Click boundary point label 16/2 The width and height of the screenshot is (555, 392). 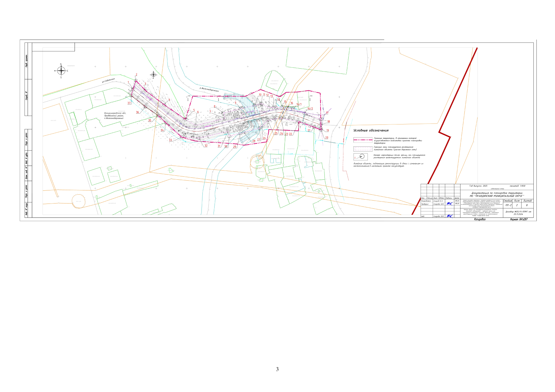pyautogui.click(x=310, y=109)
